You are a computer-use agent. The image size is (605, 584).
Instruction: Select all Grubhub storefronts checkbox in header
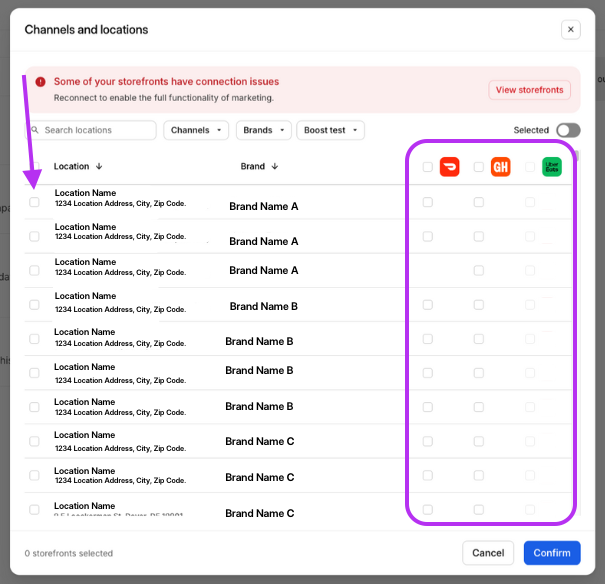478,167
